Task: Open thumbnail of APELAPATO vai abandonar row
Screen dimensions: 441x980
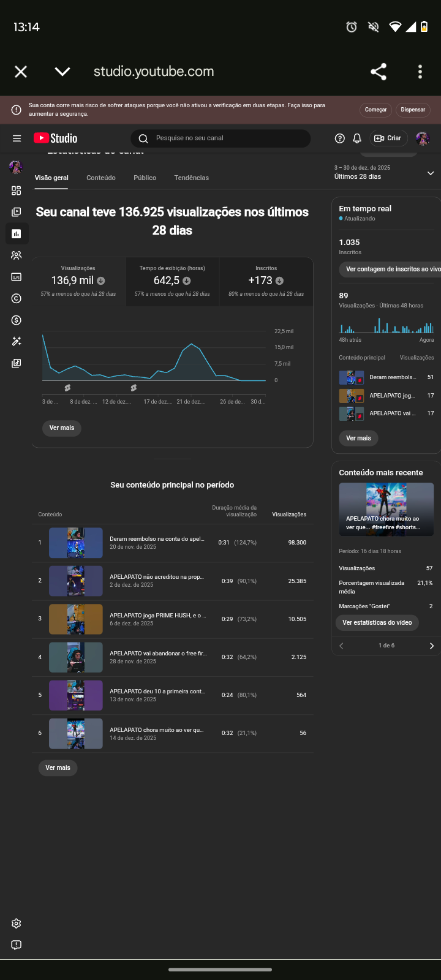Action: click(76, 657)
